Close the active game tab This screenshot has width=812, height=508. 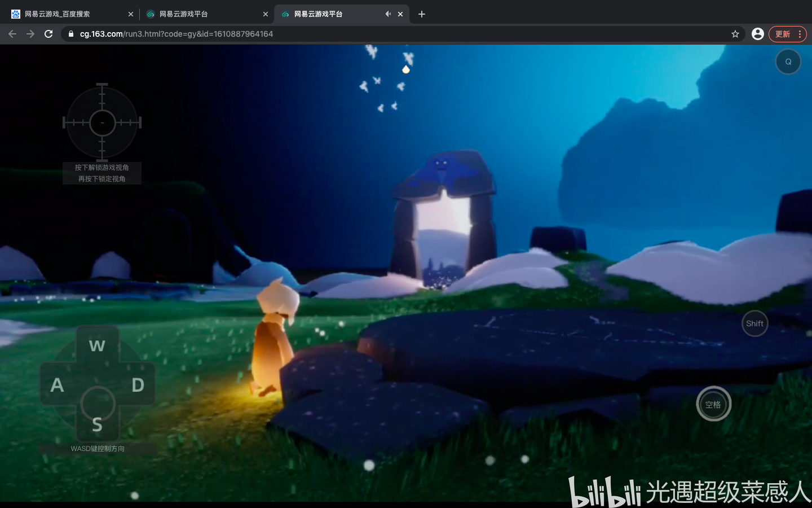400,14
